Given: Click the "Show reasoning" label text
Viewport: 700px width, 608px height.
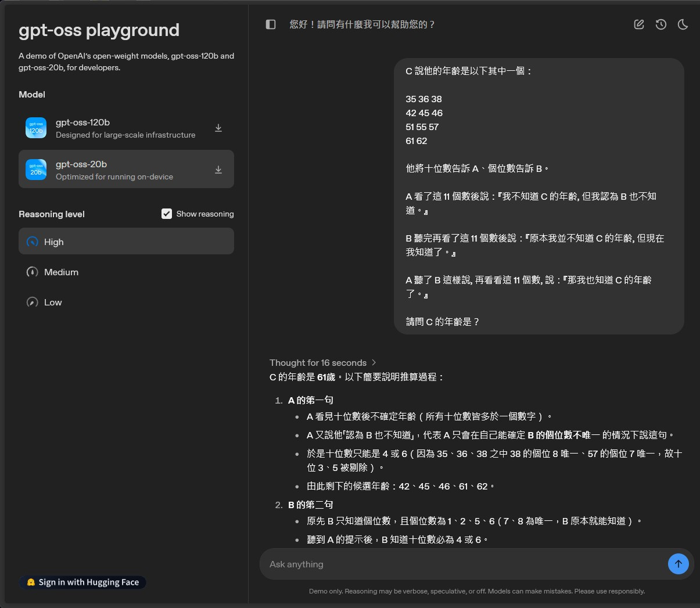Looking at the screenshot, I should coord(205,214).
